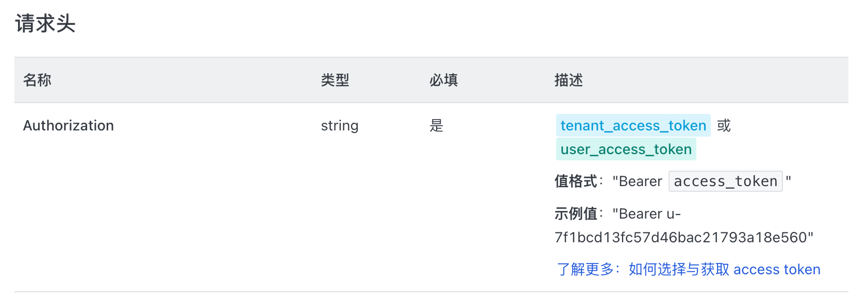Image resolution: width=868 pixels, height=299 pixels.
Task: Open the 如何选择与获取 access token link
Action: coord(724,269)
